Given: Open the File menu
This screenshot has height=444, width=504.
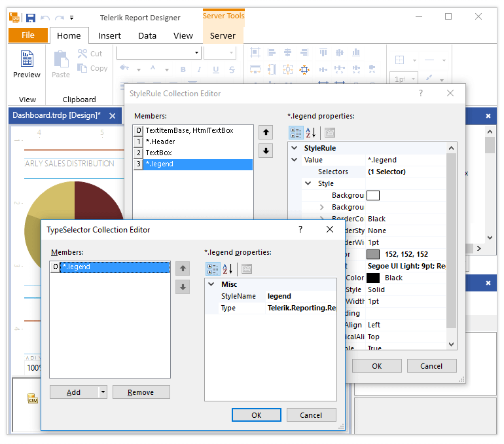Looking at the screenshot, I should point(28,35).
